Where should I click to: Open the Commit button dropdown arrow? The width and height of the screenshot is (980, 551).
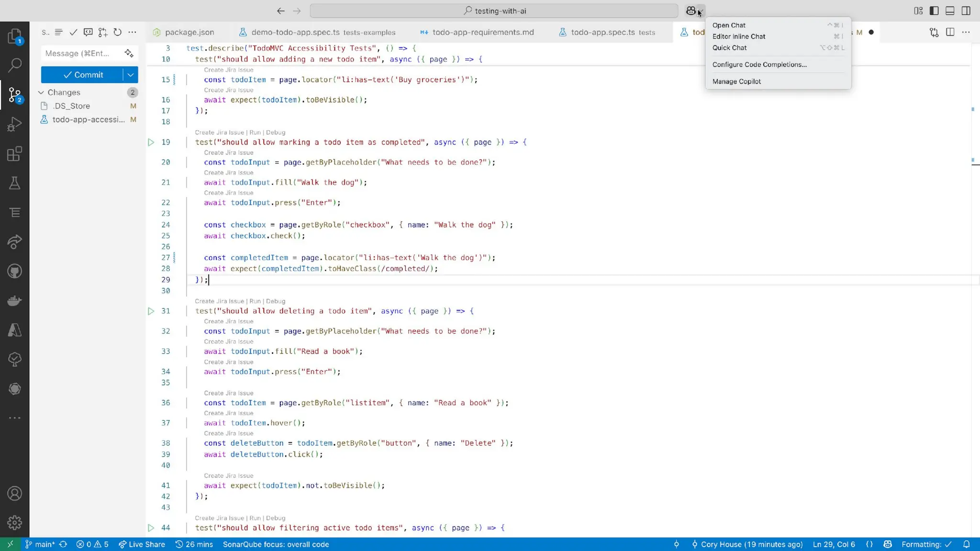[x=131, y=75]
